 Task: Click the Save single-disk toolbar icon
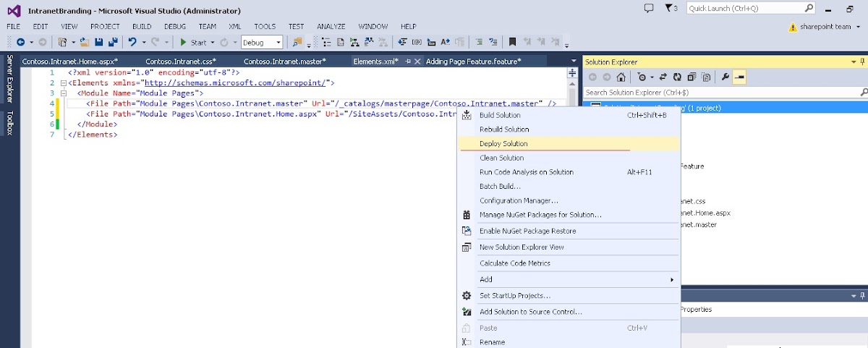click(99, 42)
